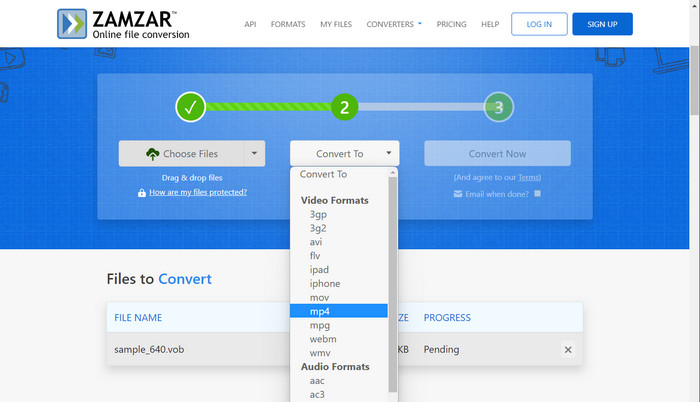This screenshot has height=402, width=700.
Task: Click the step 3 circle indicator
Action: tap(499, 107)
